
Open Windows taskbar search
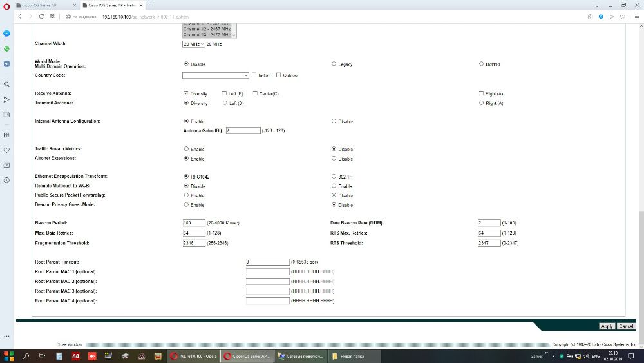[x=26, y=356]
